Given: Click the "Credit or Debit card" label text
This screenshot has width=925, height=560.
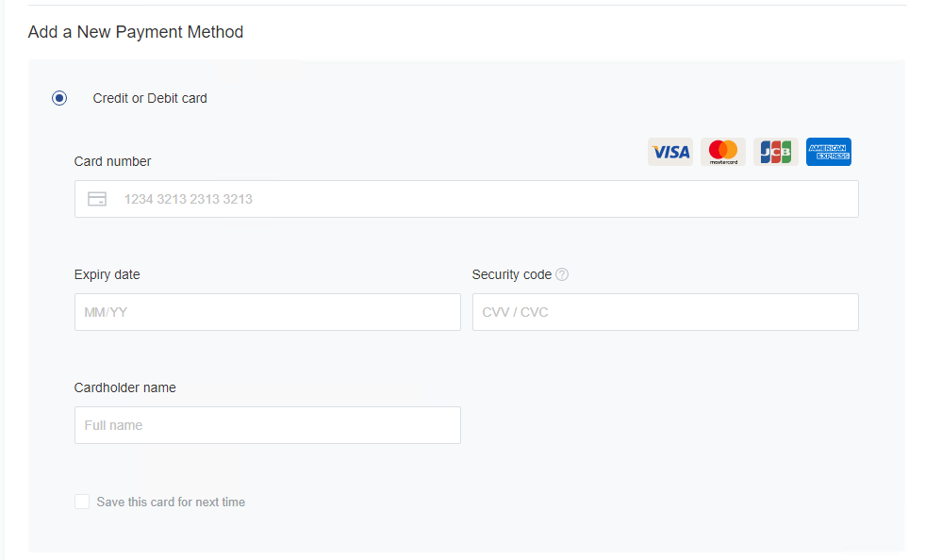Looking at the screenshot, I should (150, 98).
